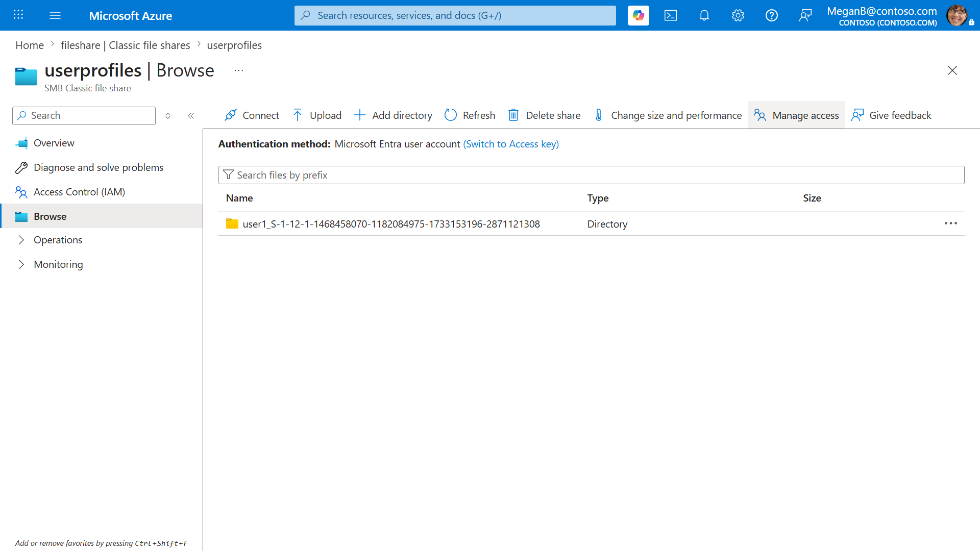Click Give feedback in the toolbar
This screenshot has width=980, height=551.
point(891,115)
